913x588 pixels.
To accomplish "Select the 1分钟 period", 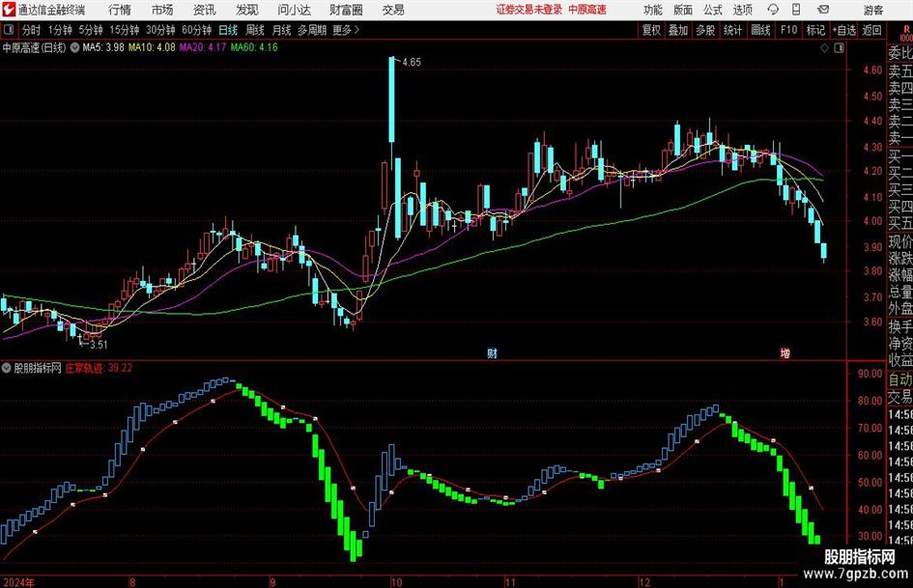I will coord(60,30).
